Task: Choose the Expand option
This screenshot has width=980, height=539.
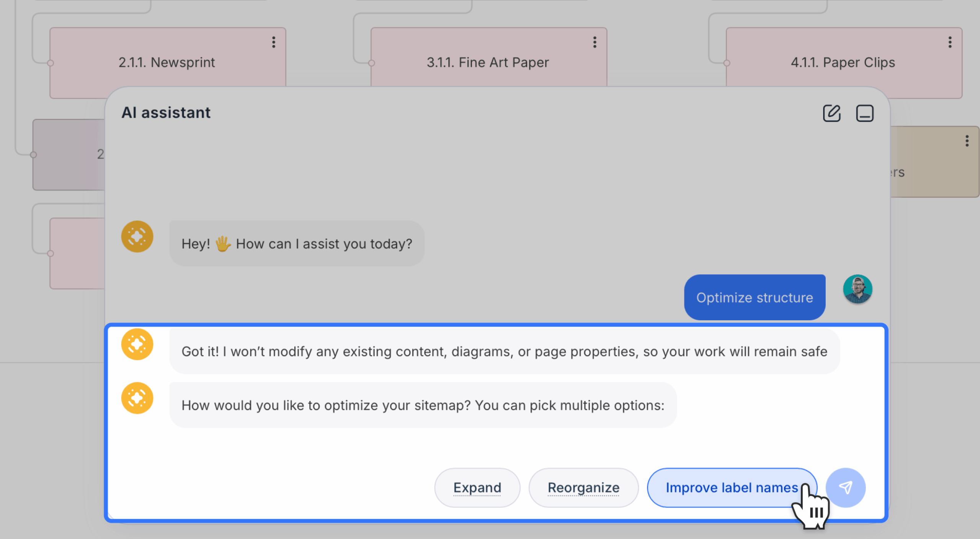Action: point(477,487)
